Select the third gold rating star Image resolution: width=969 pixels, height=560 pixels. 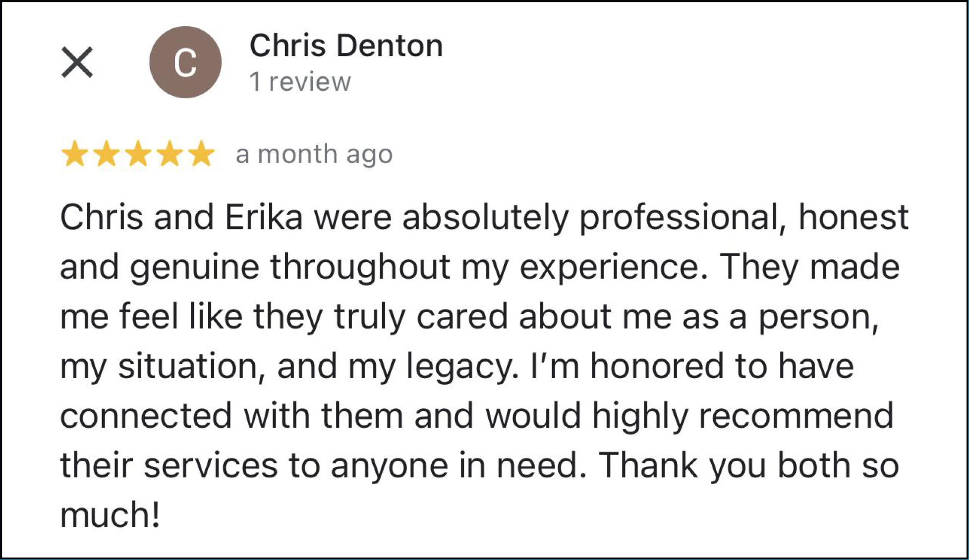pyautogui.click(x=138, y=153)
